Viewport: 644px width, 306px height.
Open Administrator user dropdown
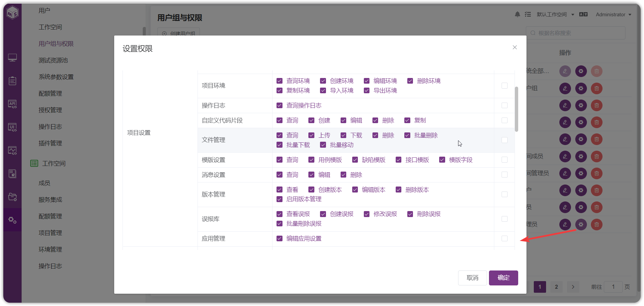click(613, 14)
